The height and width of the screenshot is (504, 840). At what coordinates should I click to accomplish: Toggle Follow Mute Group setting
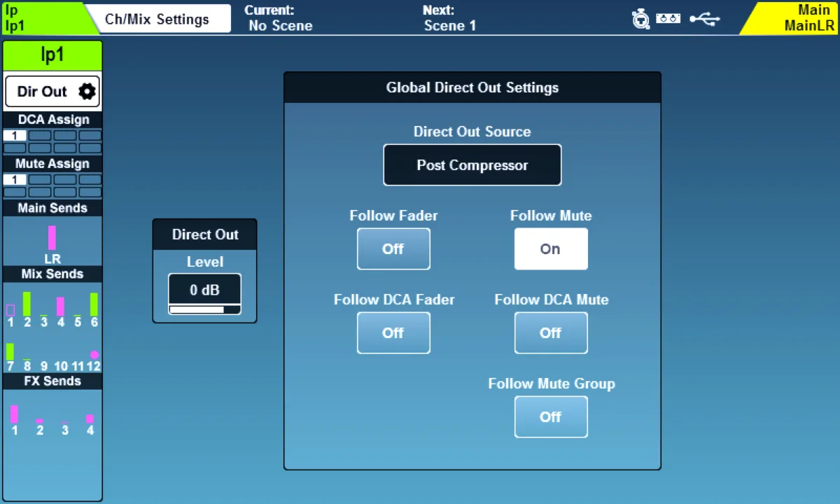(x=551, y=416)
